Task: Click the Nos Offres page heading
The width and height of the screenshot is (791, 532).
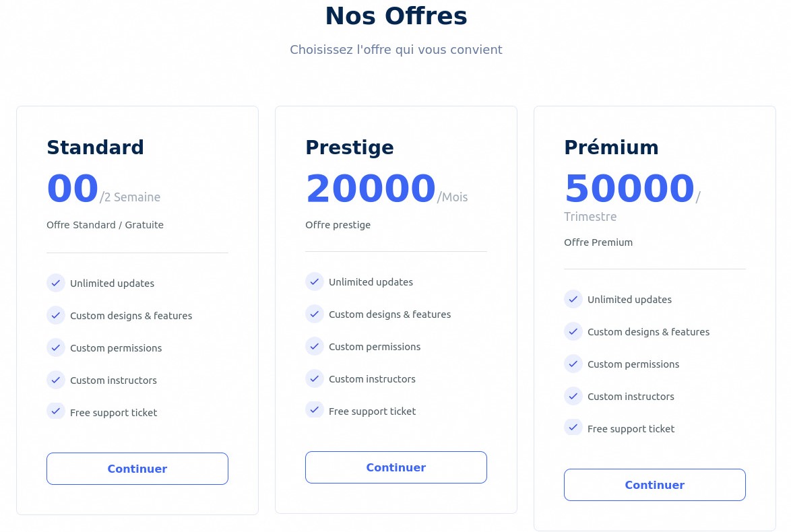Action: click(x=395, y=16)
